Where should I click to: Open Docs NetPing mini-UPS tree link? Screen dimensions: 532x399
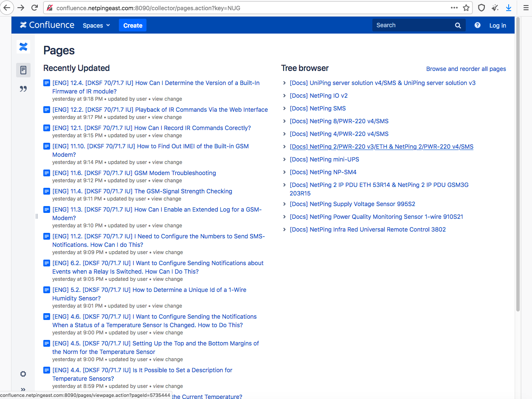(324, 159)
